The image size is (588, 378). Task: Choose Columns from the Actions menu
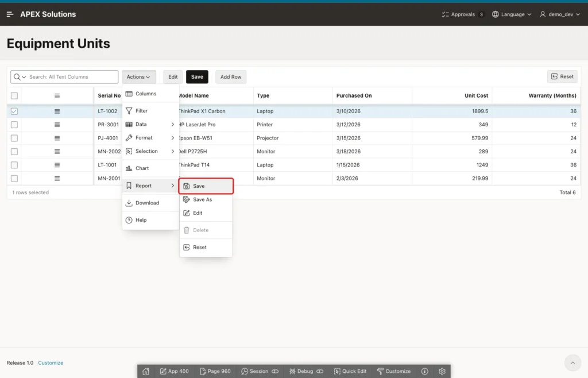pyautogui.click(x=150, y=94)
